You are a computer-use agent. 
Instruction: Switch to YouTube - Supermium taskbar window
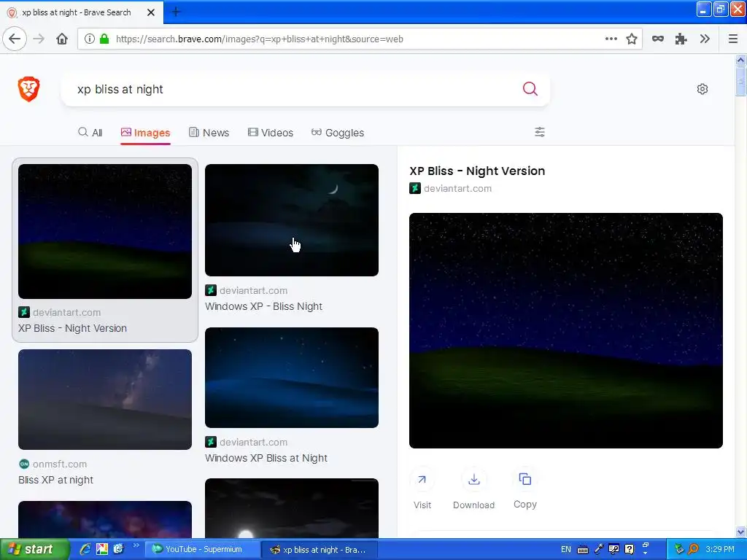coord(203,549)
